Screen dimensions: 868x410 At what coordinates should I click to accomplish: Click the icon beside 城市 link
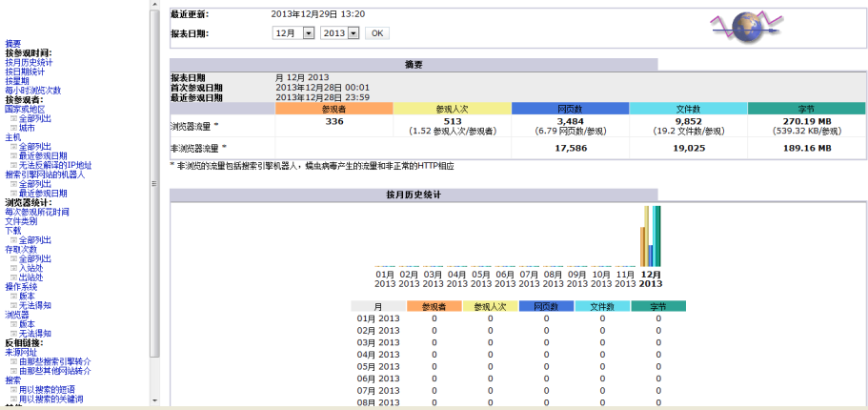13,128
